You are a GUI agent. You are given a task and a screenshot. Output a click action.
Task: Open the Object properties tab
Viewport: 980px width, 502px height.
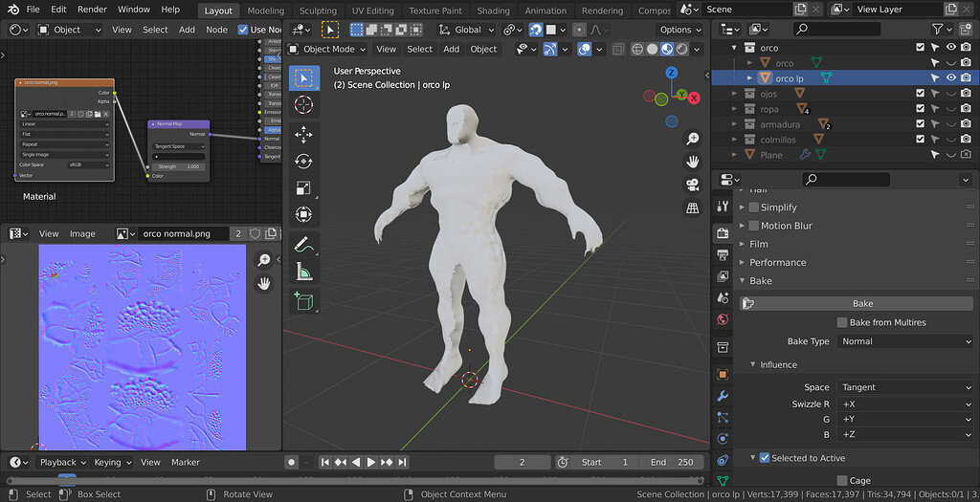[723, 374]
